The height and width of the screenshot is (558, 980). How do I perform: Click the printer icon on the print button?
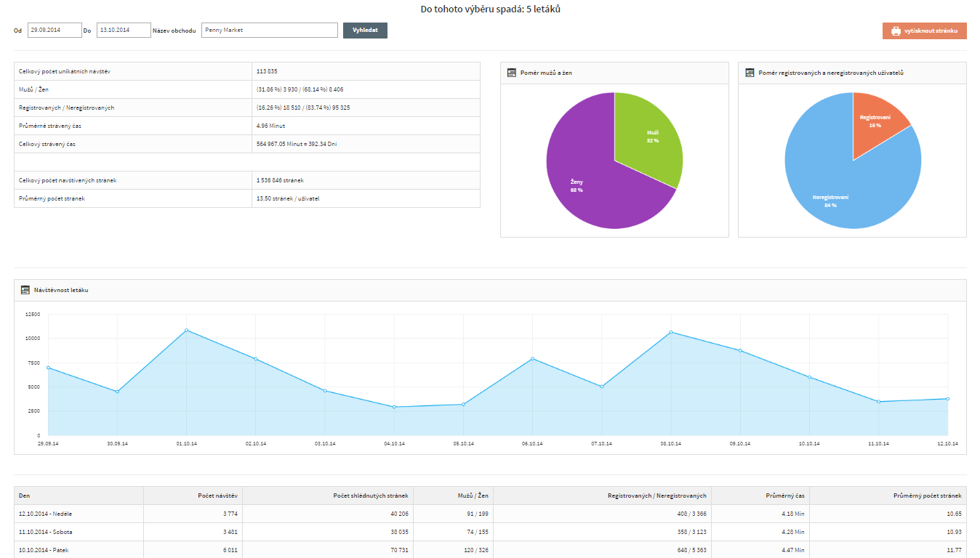896,31
